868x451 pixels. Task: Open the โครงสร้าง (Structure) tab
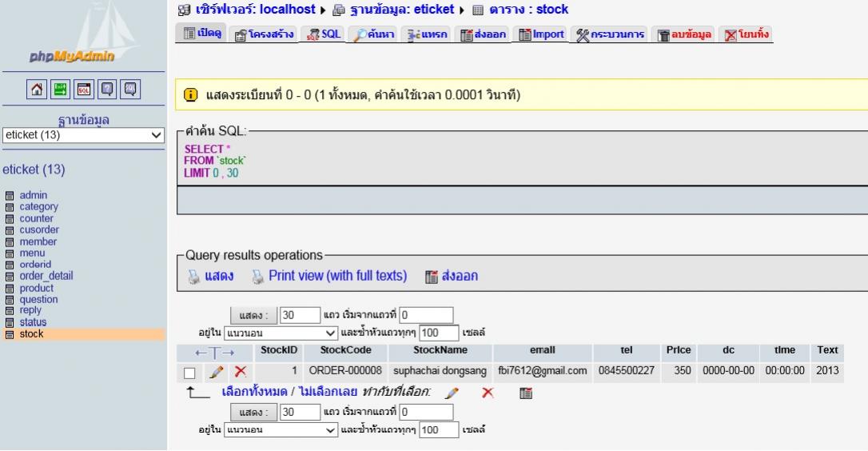[x=264, y=34]
